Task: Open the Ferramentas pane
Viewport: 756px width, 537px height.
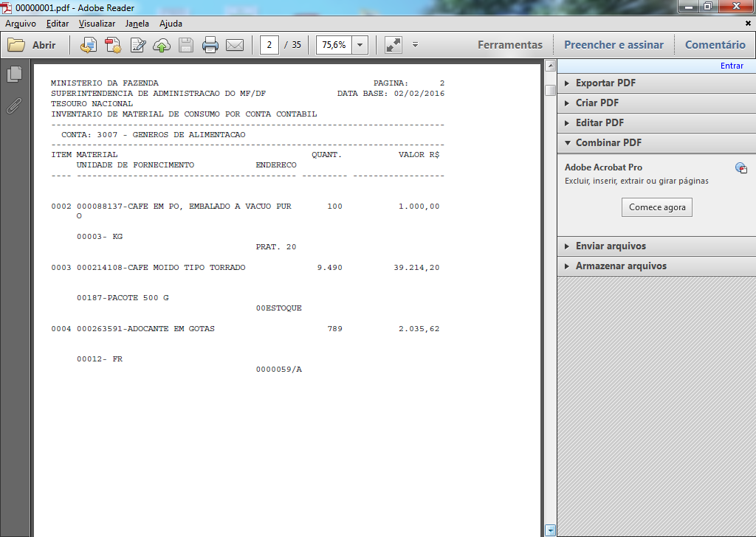Action: [x=509, y=45]
